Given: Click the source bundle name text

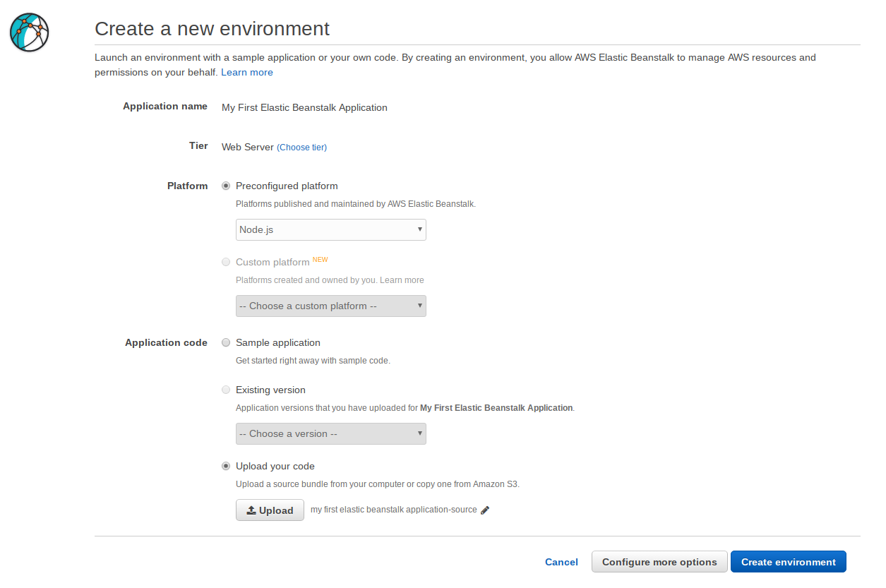Looking at the screenshot, I should coord(394,510).
